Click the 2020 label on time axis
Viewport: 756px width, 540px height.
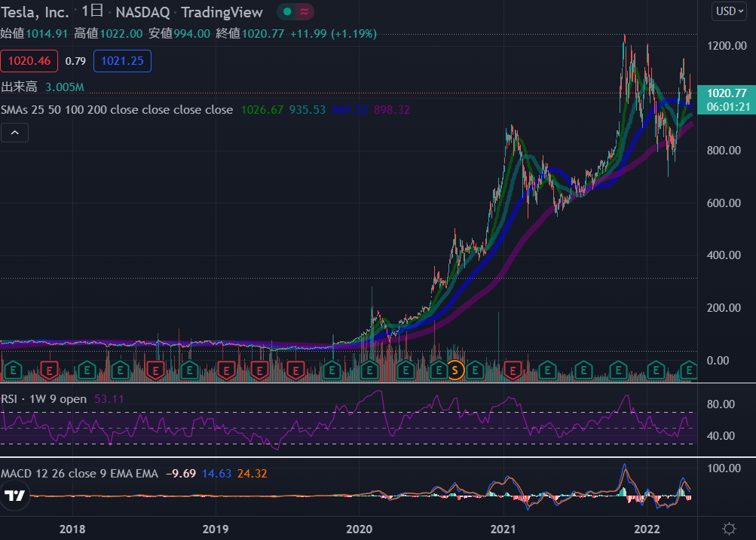pyautogui.click(x=359, y=528)
